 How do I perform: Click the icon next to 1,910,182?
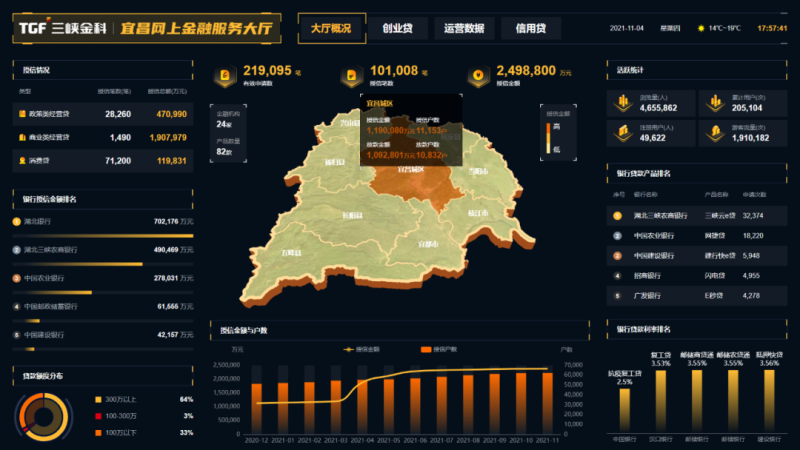point(716,133)
